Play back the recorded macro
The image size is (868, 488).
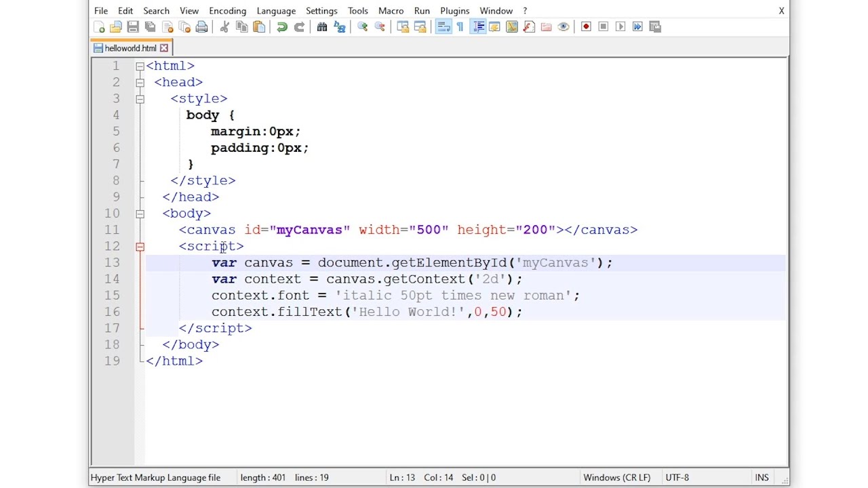[620, 26]
